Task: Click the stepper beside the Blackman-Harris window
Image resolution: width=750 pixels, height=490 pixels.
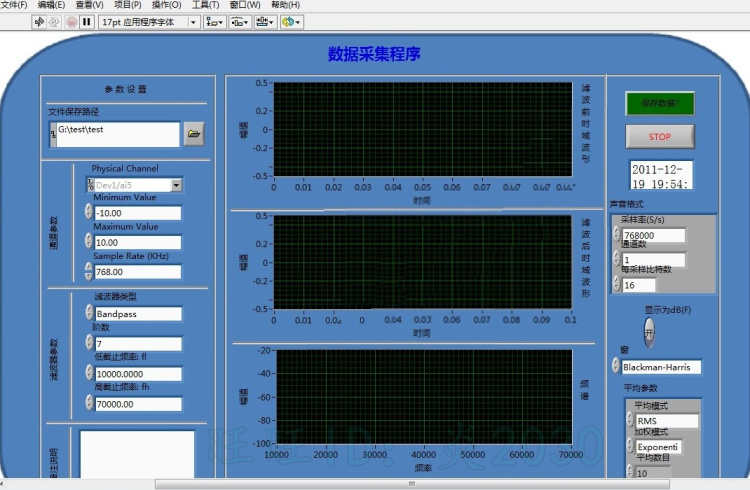Action: pyautogui.click(x=616, y=365)
